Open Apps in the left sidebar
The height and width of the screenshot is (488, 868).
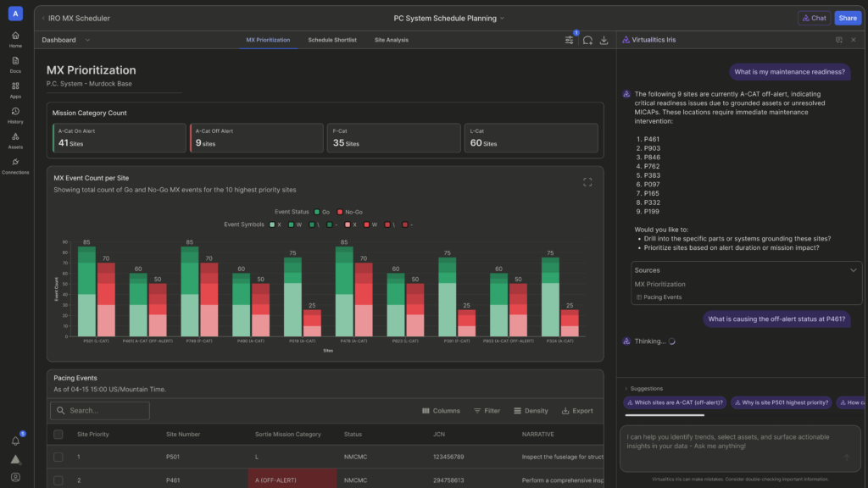point(15,90)
